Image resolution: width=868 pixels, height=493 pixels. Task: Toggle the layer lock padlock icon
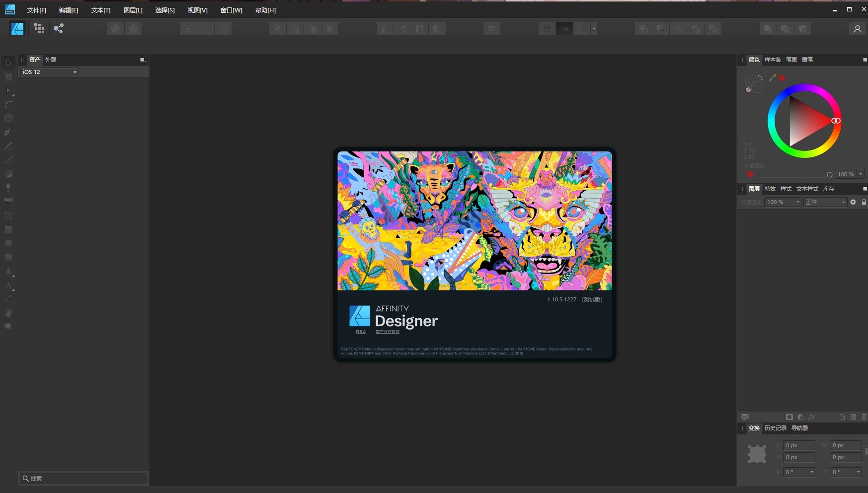[864, 202]
